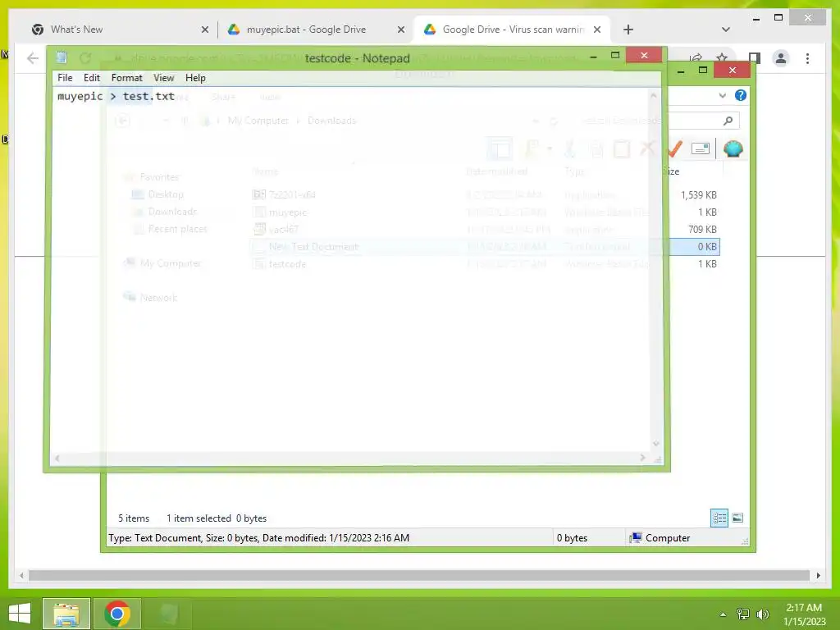This screenshot has height=630, width=840.
Task: Click the '5 items' status text
Action: pos(134,518)
